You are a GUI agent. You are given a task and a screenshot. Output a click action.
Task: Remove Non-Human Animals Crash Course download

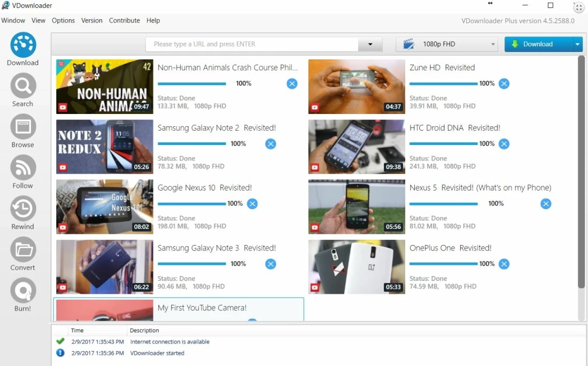tap(292, 83)
